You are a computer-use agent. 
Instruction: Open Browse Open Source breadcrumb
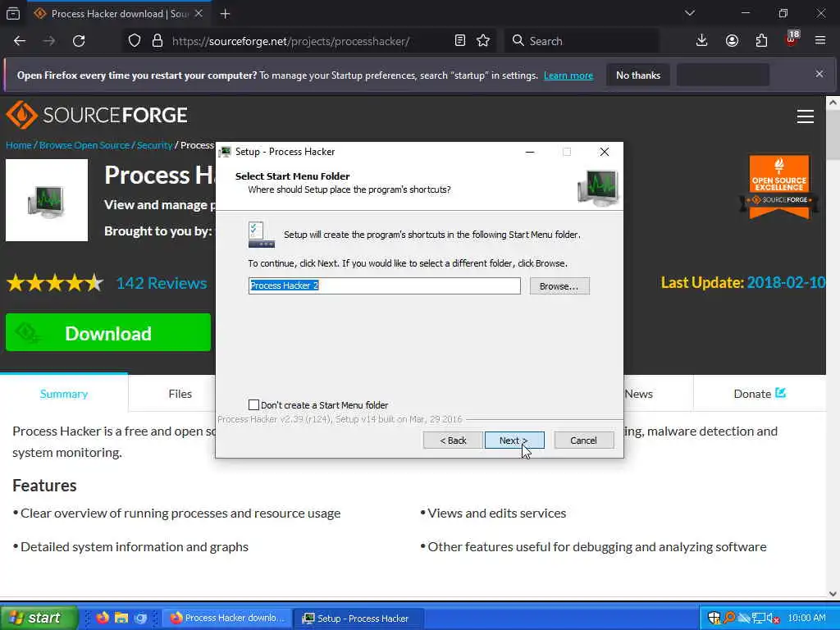84,145
